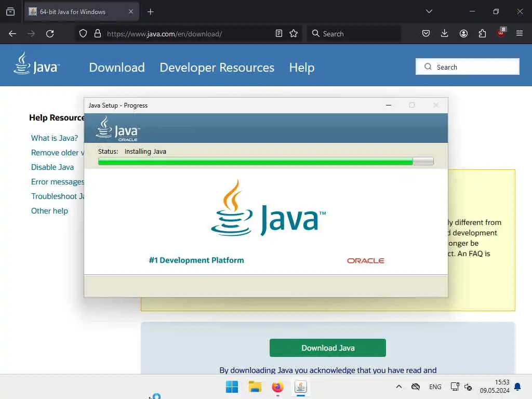Screen dimensions: 532x399
Task: Click the #1 Development Platform text
Action: click(x=196, y=260)
